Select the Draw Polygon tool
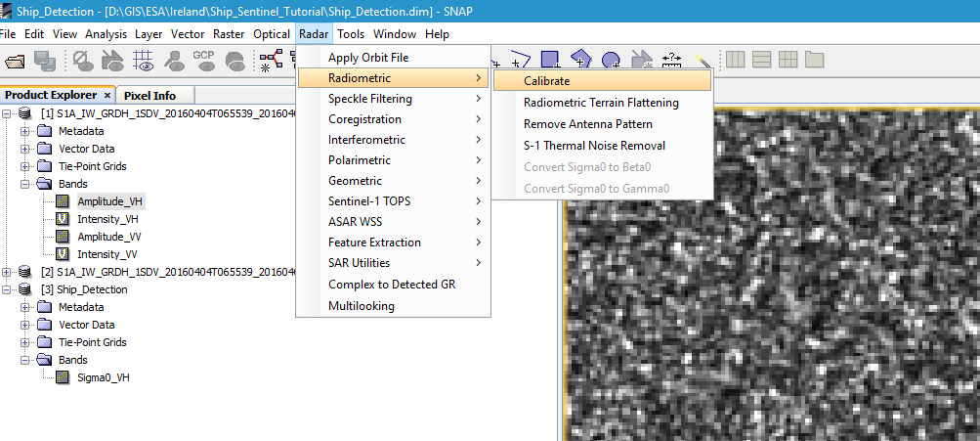Viewport: 980px width, 441px height. pos(580,61)
